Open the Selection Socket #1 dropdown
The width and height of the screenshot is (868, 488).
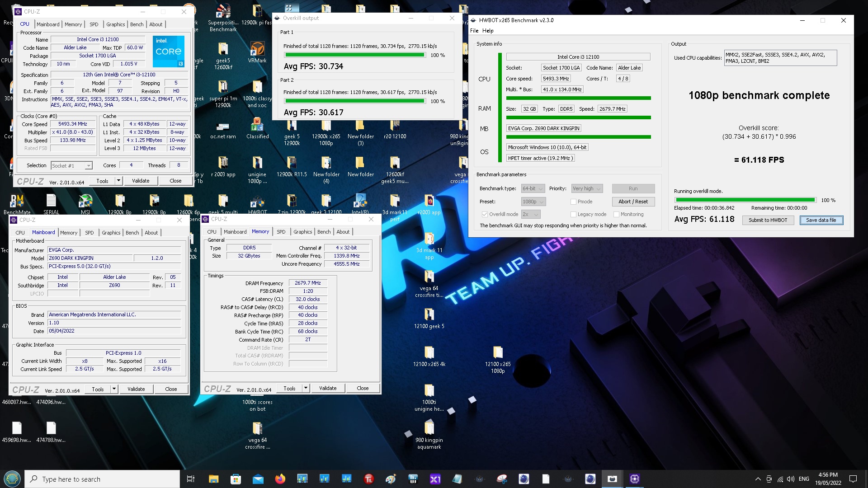point(71,166)
